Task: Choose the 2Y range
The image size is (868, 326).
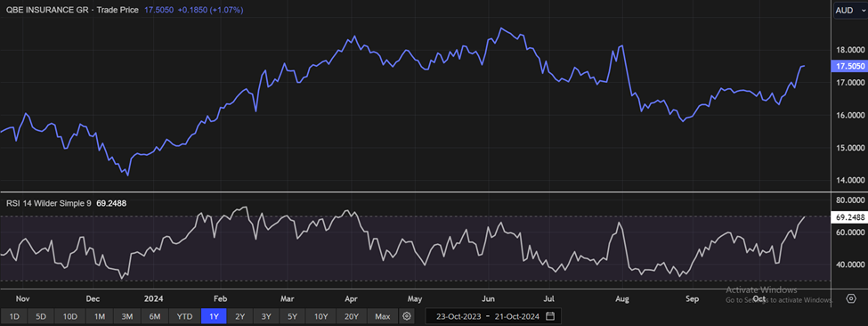Action: pos(239,316)
